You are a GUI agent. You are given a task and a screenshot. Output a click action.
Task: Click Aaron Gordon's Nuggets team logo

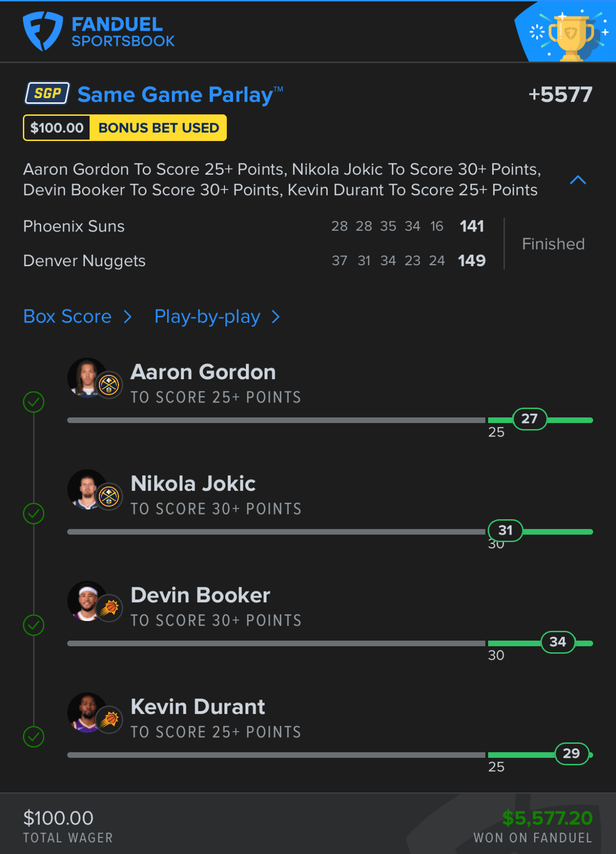pos(109,385)
